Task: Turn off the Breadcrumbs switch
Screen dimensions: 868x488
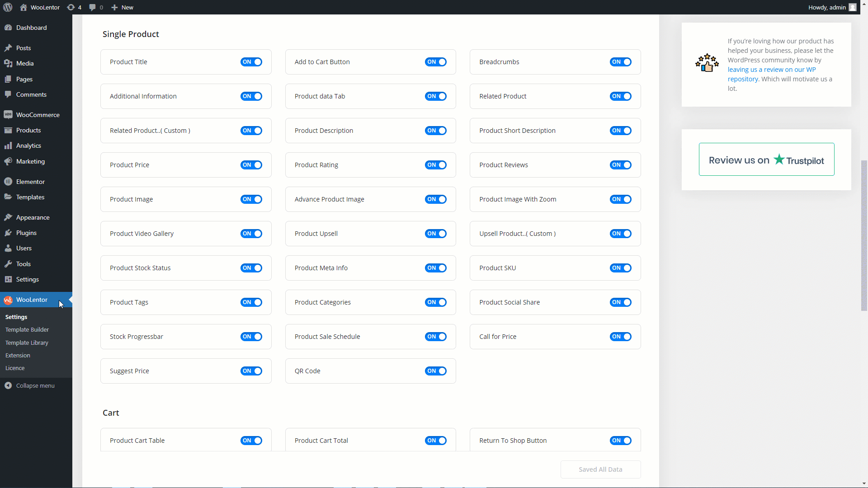Action: [620, 62]
